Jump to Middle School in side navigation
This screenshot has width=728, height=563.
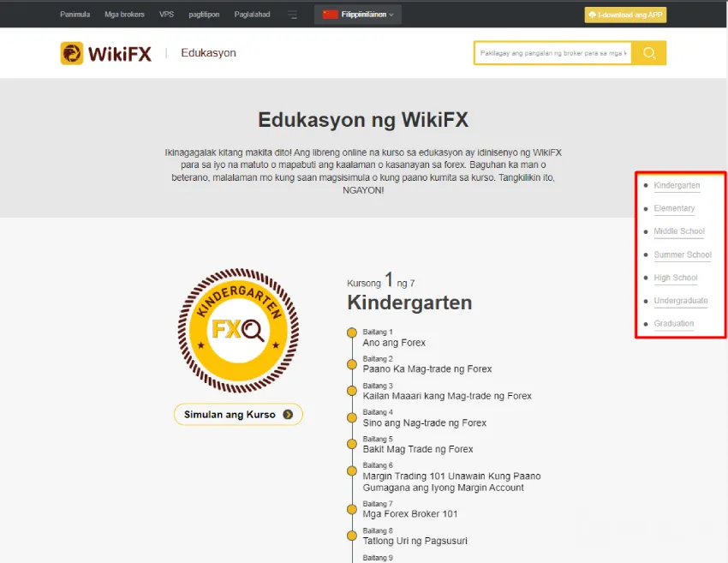click(x=679, y=231)
